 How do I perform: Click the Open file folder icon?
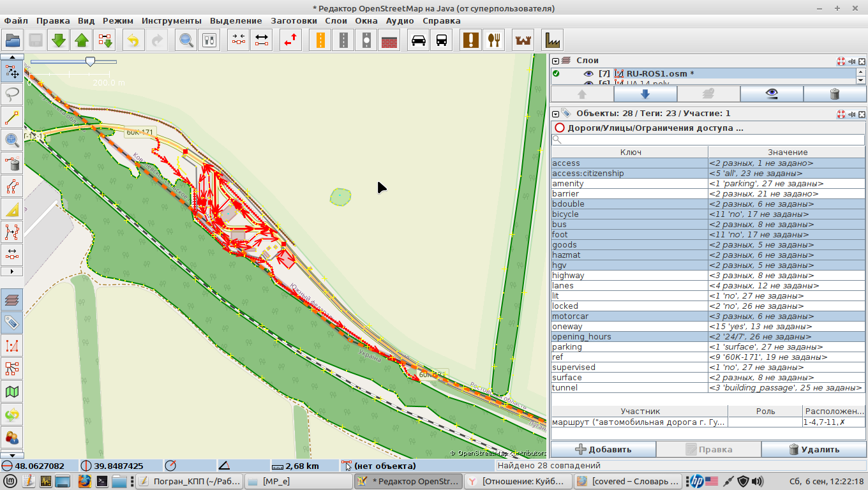click(13, 40)
